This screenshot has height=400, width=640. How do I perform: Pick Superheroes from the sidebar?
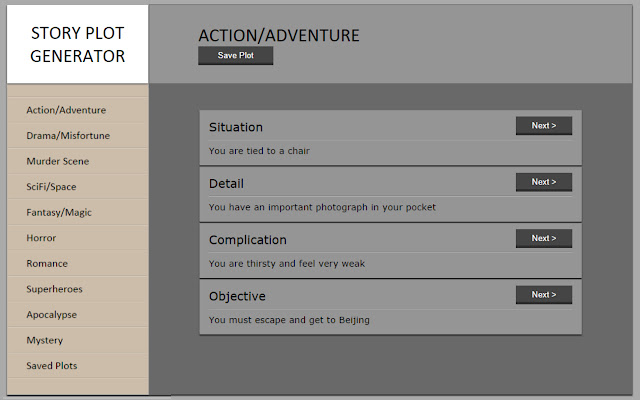pyautogui.click(x=54, y=289)
